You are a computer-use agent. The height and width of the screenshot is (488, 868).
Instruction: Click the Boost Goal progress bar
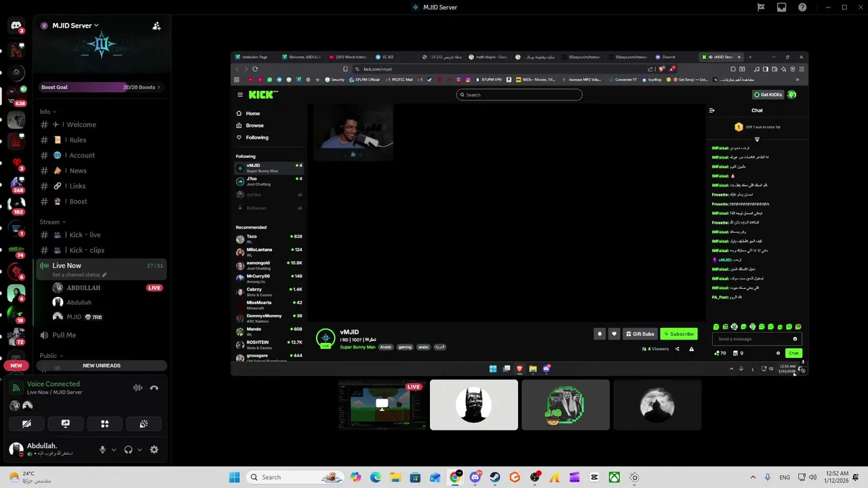coord(102,87)
